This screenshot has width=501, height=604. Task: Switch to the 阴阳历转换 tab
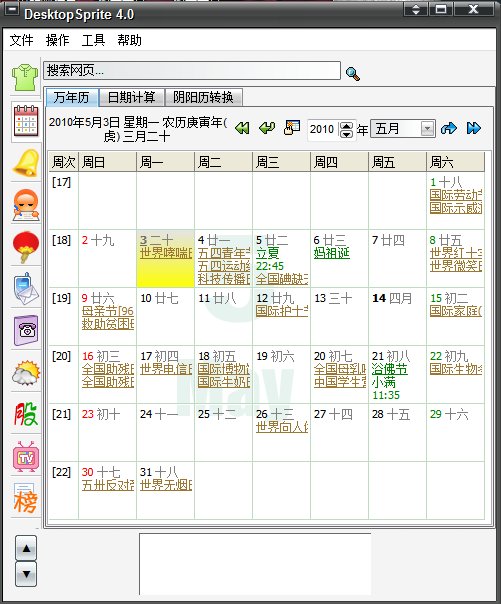(203, 97)
